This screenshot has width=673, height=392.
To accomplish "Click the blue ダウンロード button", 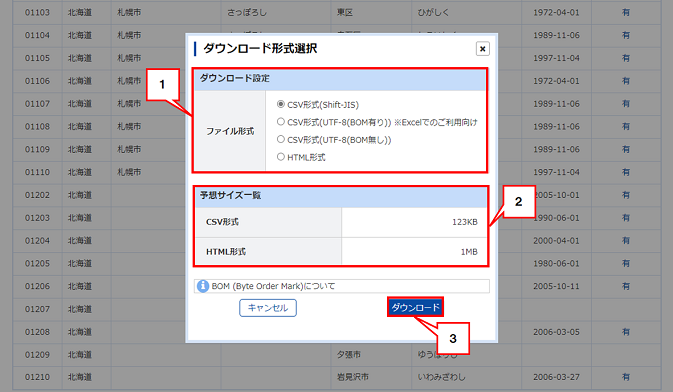I will point(415,307).
